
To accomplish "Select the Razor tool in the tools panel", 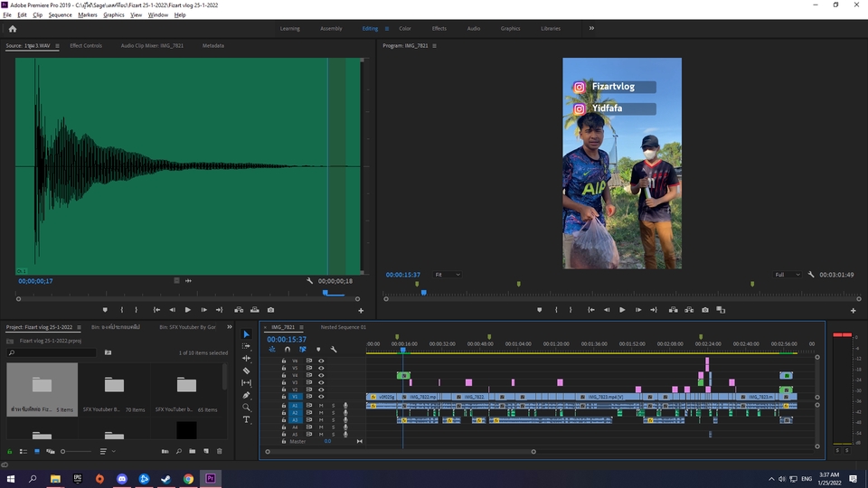I will tap(246, 371).
